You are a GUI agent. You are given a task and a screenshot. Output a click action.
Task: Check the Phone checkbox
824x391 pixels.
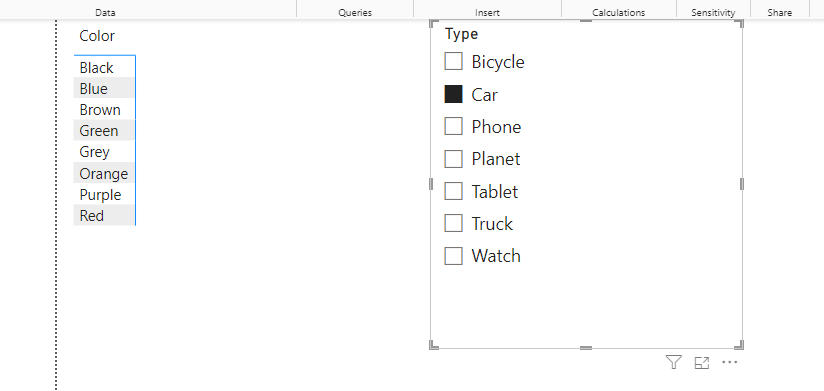click(454, 126)
